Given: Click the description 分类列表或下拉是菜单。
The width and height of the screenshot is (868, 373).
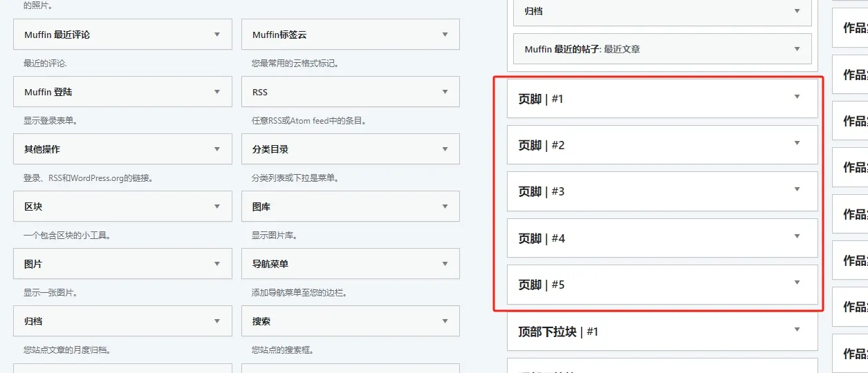Looking at the screenshot, I should pyautogui.click(x=295, y=178).
